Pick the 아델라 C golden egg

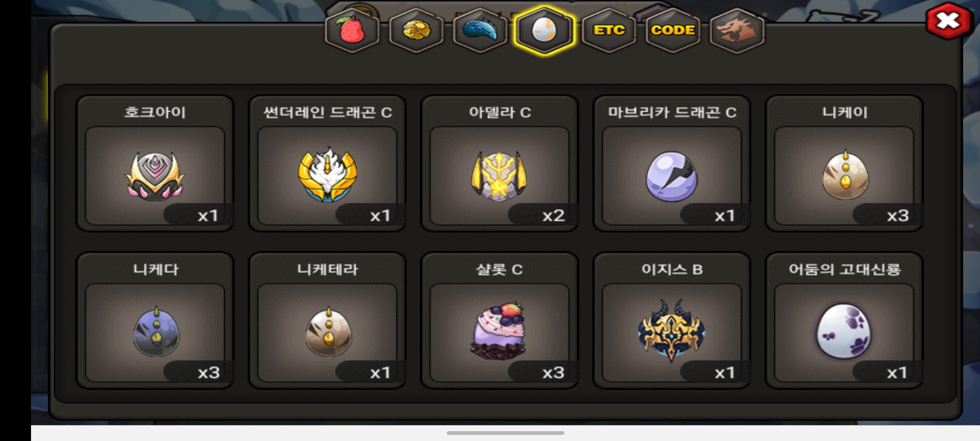(x=499, y=176)
